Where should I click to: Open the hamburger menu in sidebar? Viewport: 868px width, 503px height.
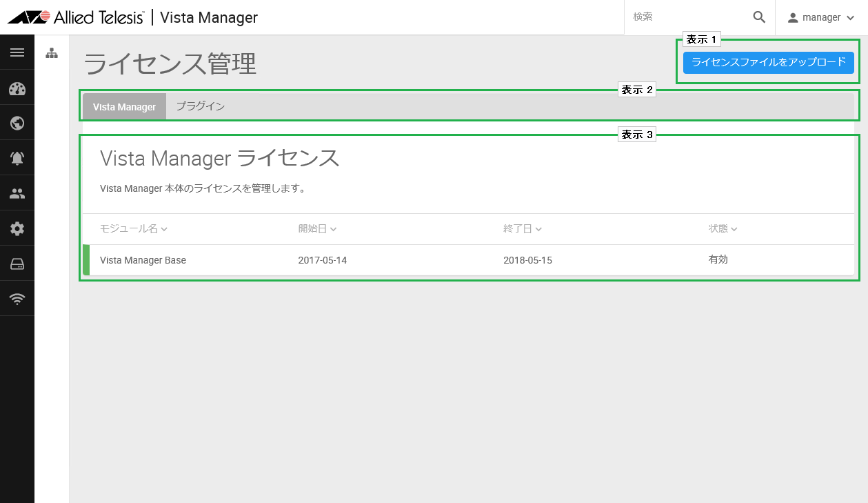click(x=17, y=52)
